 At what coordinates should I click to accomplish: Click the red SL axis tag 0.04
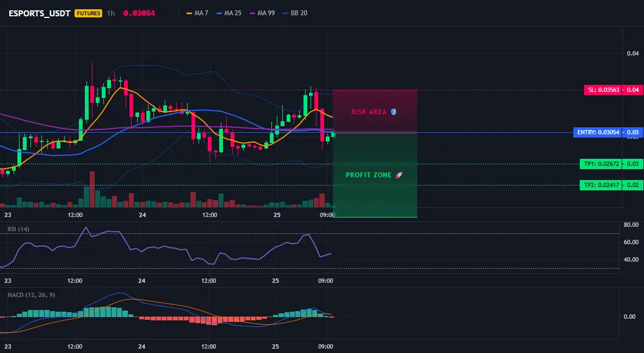point(633,90)
